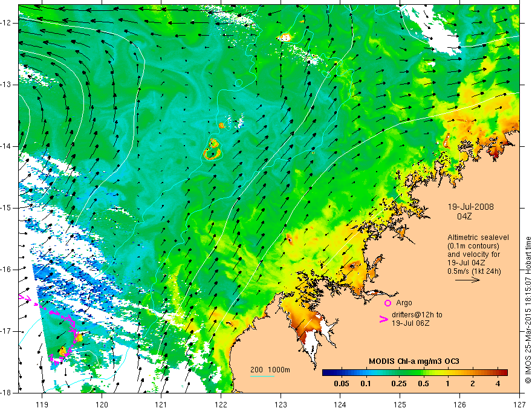Click the 125 longitude axis label
Viewport: 532px width, 411px height.
400,404
